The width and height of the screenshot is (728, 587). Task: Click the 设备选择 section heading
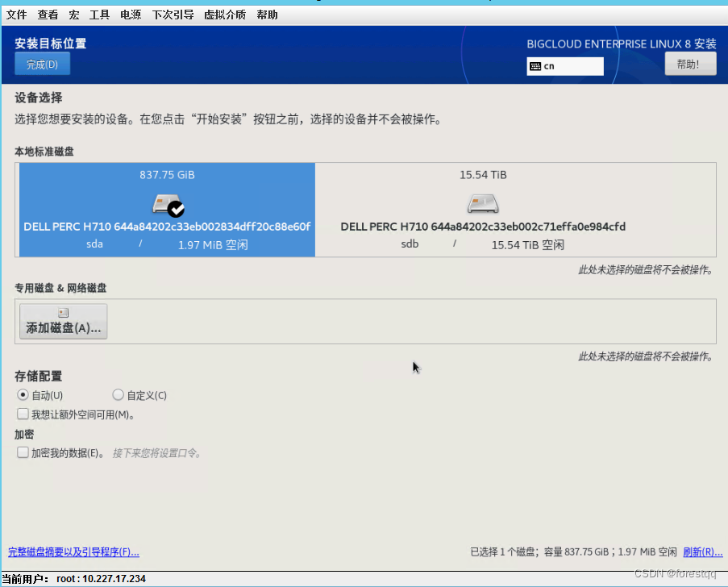click(x=38, y=98)
